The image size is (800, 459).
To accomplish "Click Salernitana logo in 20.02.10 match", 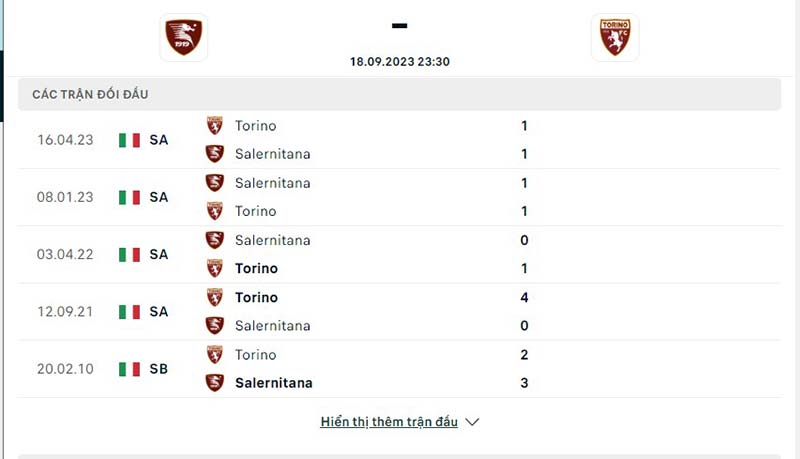I will pos(214,383).
